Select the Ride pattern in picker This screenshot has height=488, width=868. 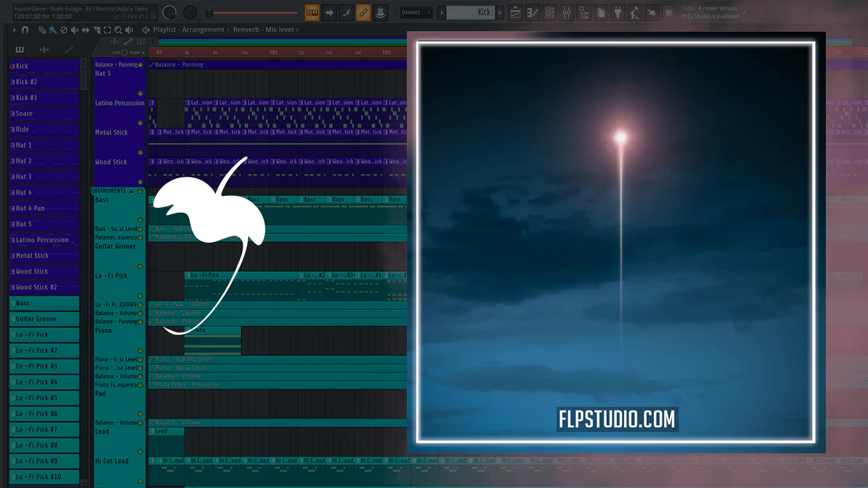click(x=44, y=129)
